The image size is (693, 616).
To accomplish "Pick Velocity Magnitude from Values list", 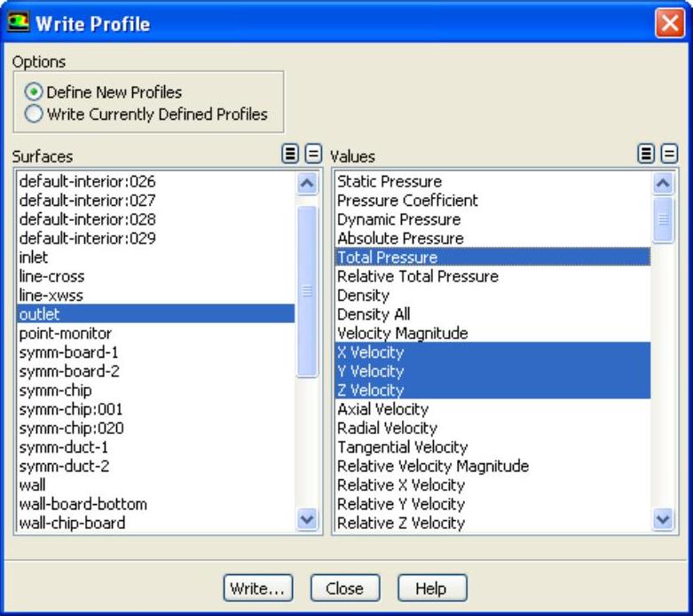I will coord(402,334).
